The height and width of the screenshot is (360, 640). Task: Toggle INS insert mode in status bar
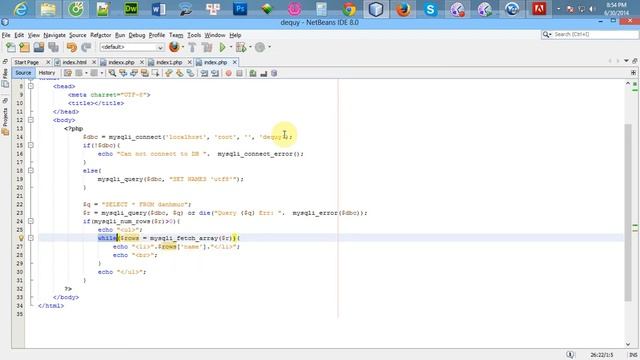tap(633, 355)
